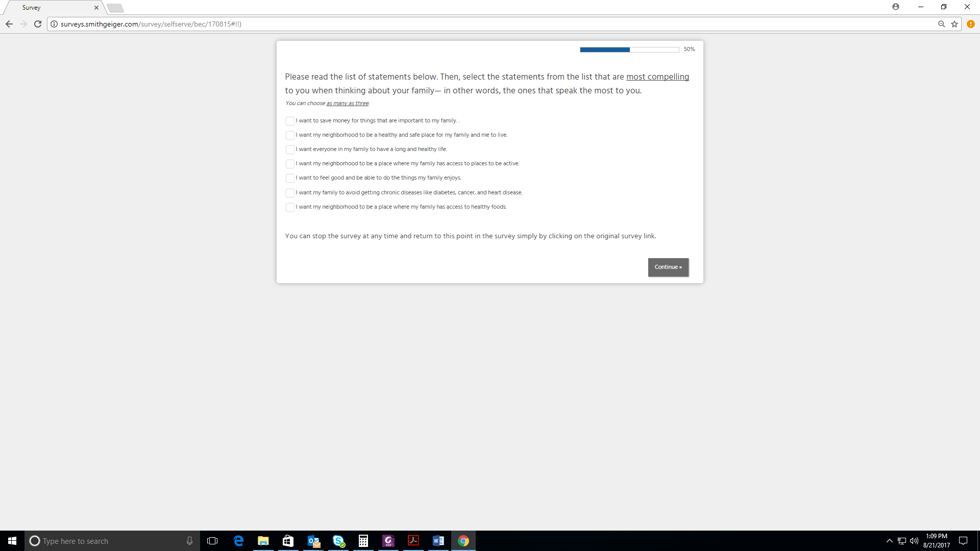980x551 pixels.
Task: Click the browser back arrow
Action: (x=9, y=24)
